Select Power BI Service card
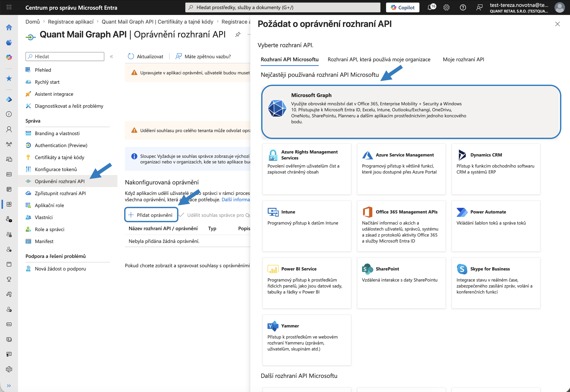Viewport: 570px width, 392px height. (307, 283)
